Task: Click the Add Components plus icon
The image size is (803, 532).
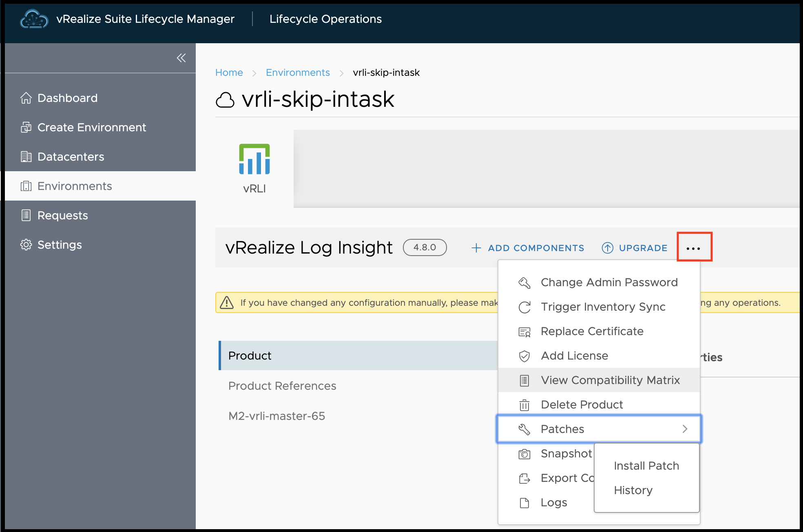Action: [476, 248]
